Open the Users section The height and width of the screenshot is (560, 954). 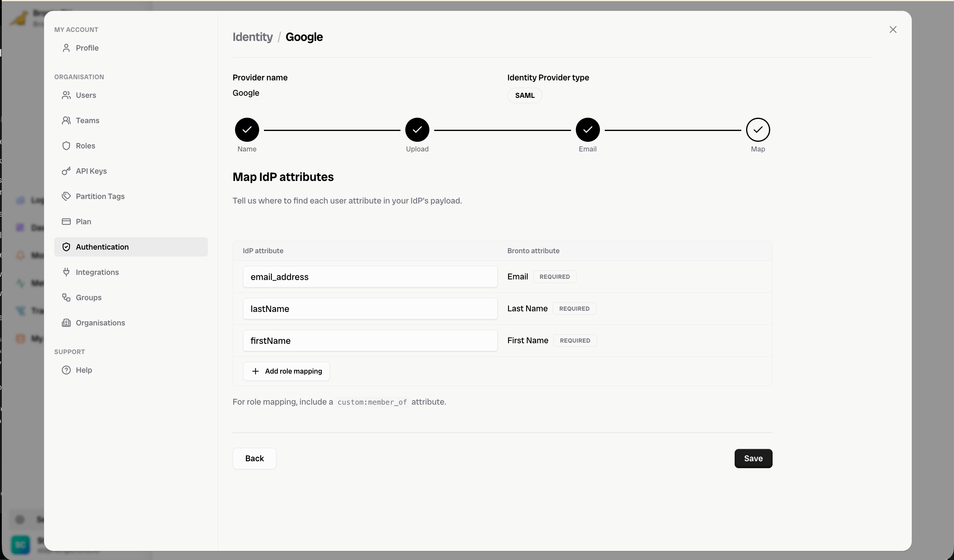pos(131,95)
